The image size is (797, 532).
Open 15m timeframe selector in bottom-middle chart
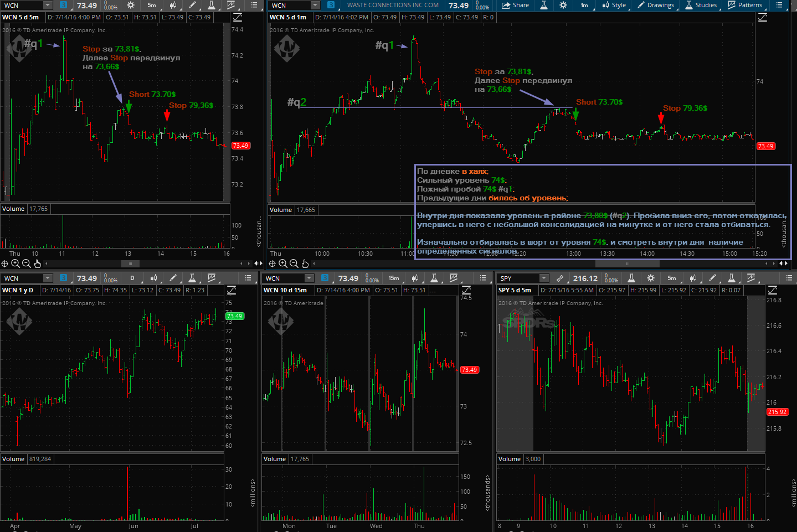pos(394,278)
